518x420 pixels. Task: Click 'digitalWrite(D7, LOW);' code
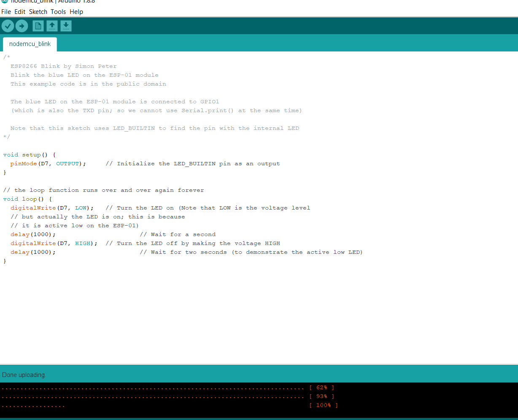coord(52,208)
